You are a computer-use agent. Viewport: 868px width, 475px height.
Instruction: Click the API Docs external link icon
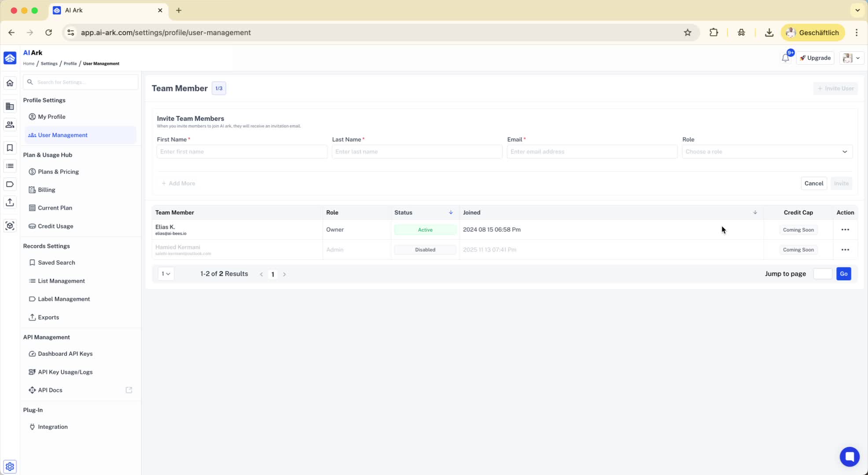[x=129, y=390]
